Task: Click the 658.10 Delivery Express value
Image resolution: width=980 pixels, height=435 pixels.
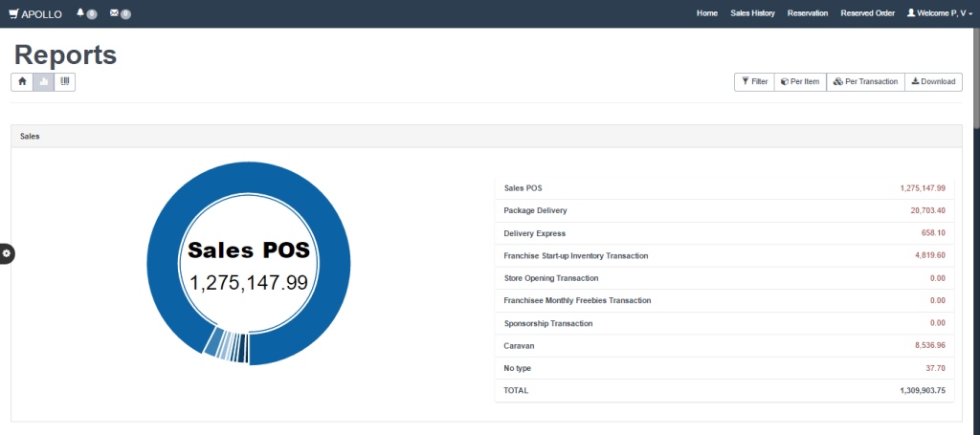Action: point(935,233)
